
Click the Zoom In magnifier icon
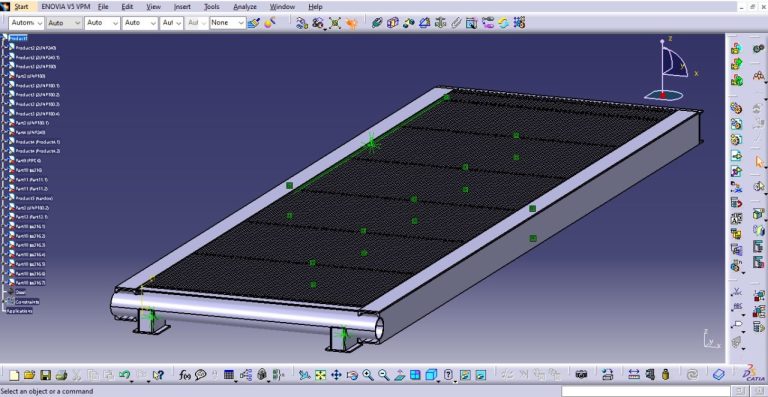[x=368, y=375]
